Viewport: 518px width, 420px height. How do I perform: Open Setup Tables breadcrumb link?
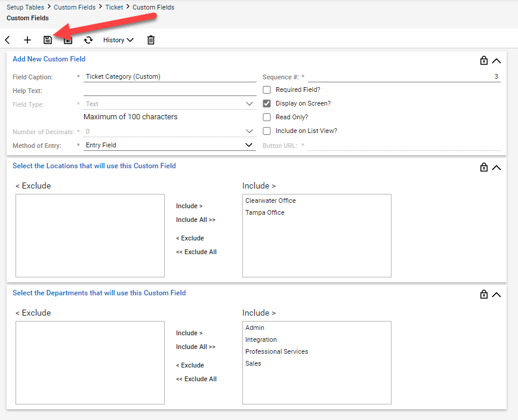click(25, 7)
